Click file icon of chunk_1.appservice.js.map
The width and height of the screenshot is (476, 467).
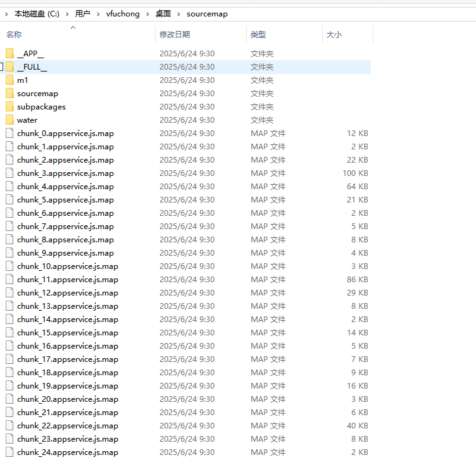(9, 147)
